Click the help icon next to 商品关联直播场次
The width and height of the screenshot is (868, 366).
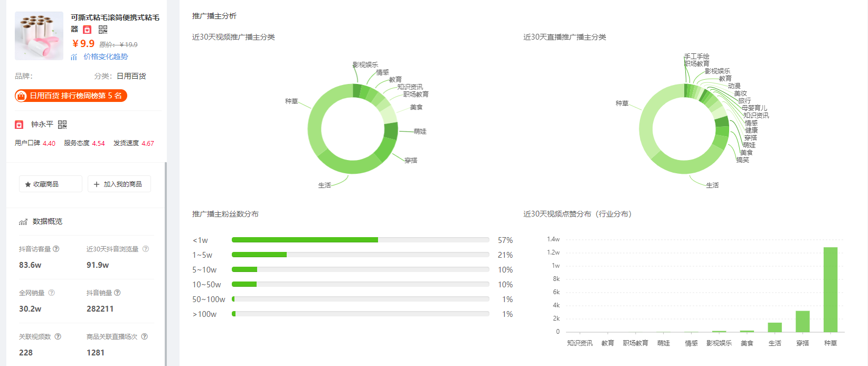click(x=145, y=336)
